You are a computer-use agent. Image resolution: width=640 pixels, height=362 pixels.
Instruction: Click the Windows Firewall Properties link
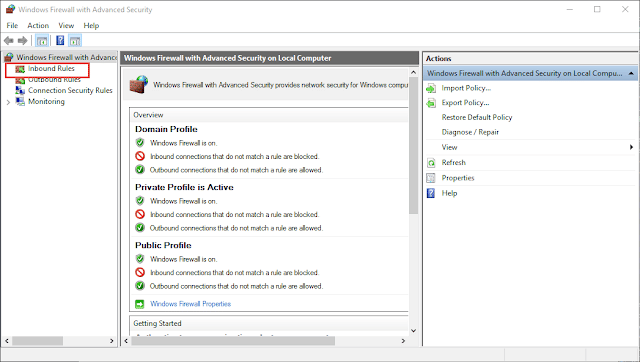point(190,304)
